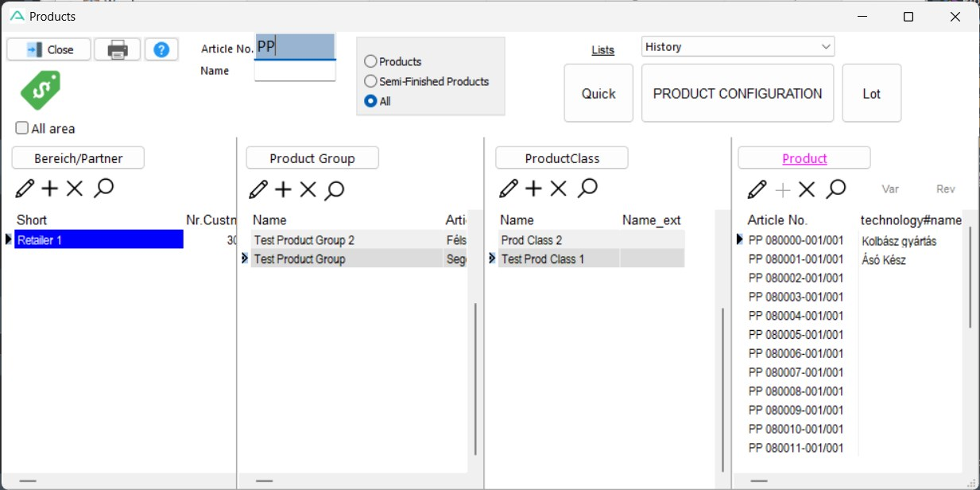Click delete X icon under ProductClass
Viewport: 980px width, 490px height.
[x=559, y=189]
